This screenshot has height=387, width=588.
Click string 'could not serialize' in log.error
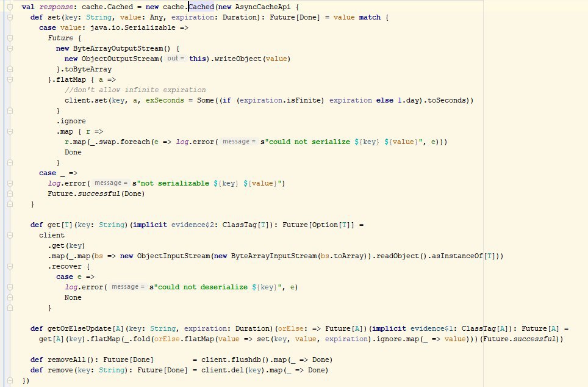click(x=309, y=142)
